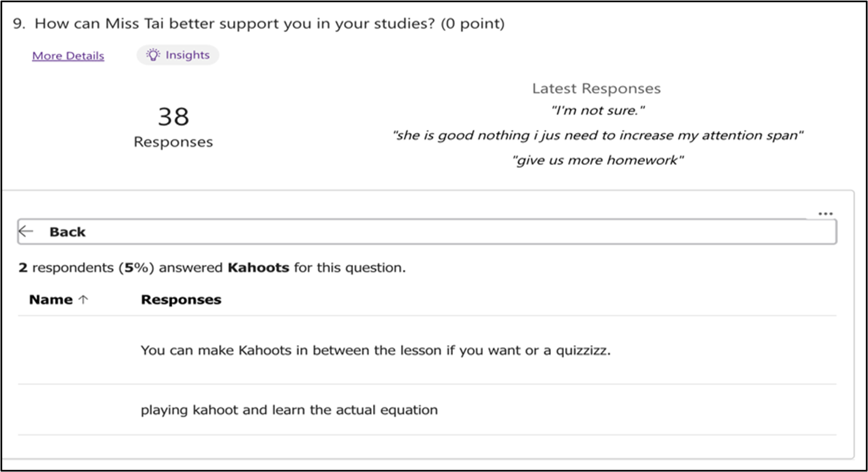Open the three-dot more options menu
868x472 pixels.
(x=825, y=213)
